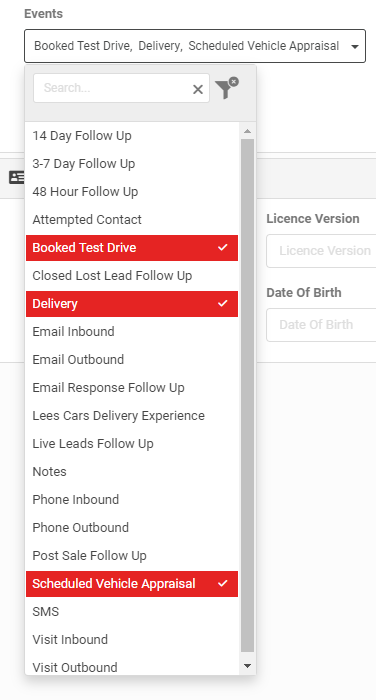
Task: Select Phone Outbound event
Action: tap(132, 528)
